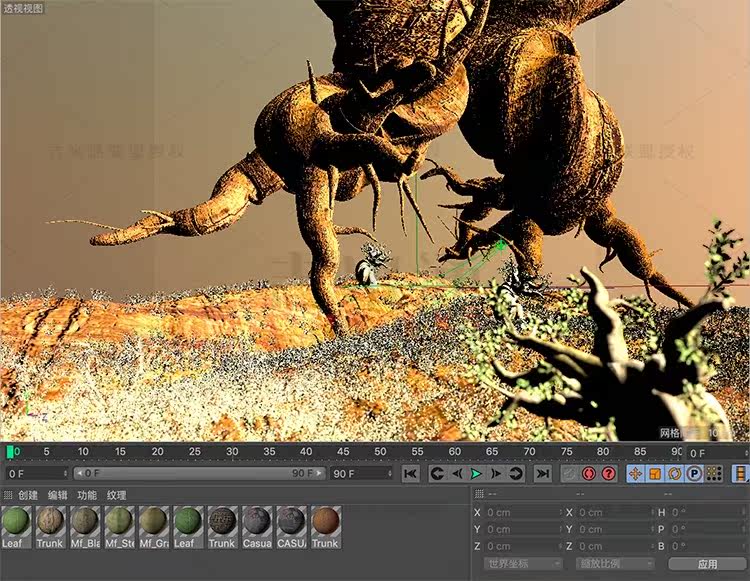Click the red question-mark keyframe selection icon
The width and height of the screenshot is (750, 581).
click(608, 473)
